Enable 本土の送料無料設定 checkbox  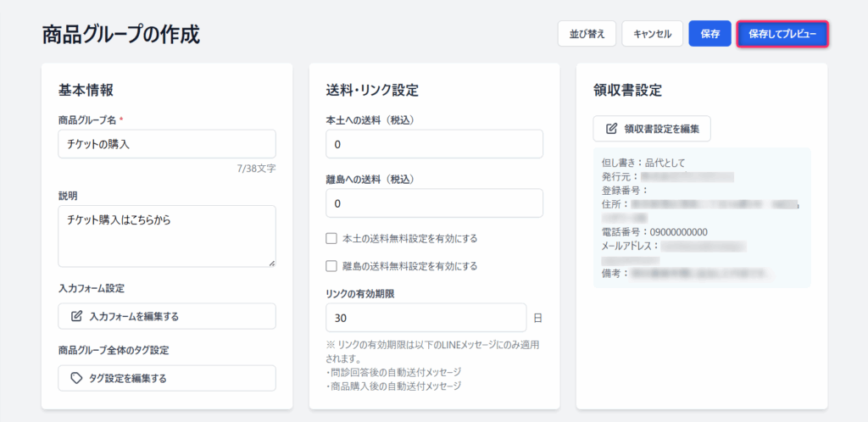tap(331, 238)
